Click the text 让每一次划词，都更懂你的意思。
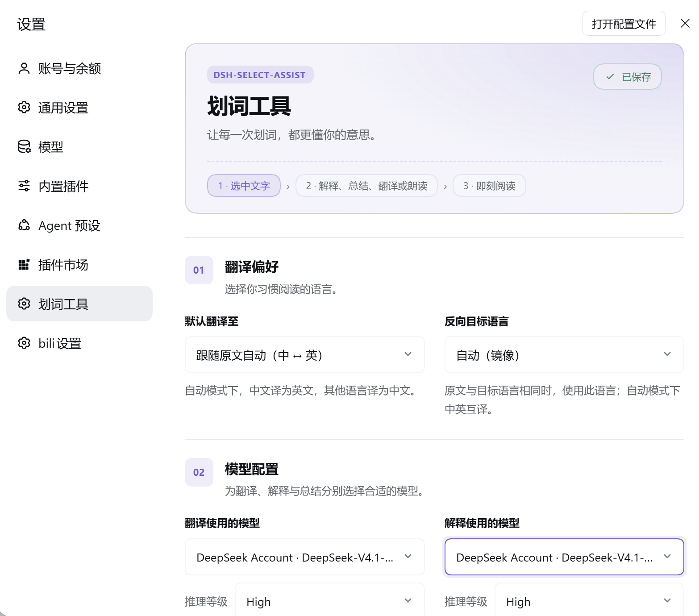The width and height of the screenshot is (699, 616). tap(293, 135)
